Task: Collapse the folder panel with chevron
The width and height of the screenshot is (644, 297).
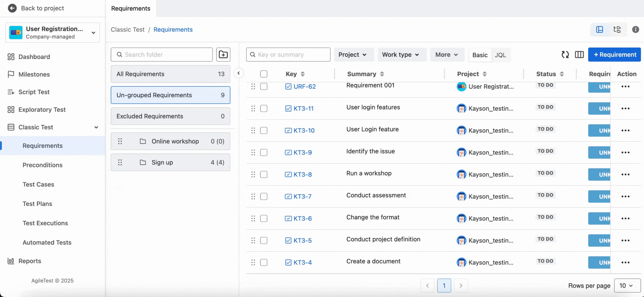Action: click(x=238, y=73)
